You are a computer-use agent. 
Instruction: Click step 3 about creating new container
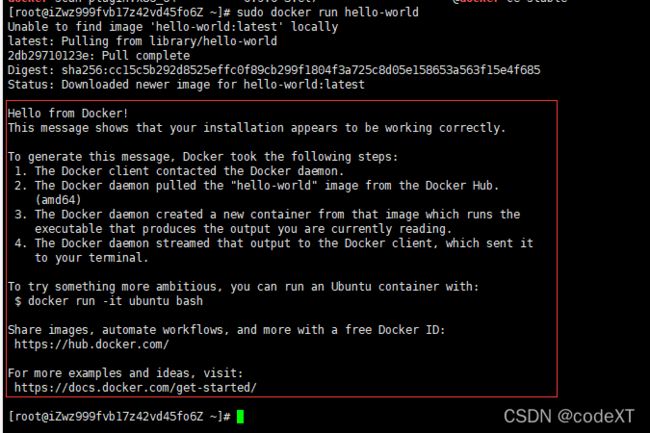pyautogui.click(x=267, y=222)
